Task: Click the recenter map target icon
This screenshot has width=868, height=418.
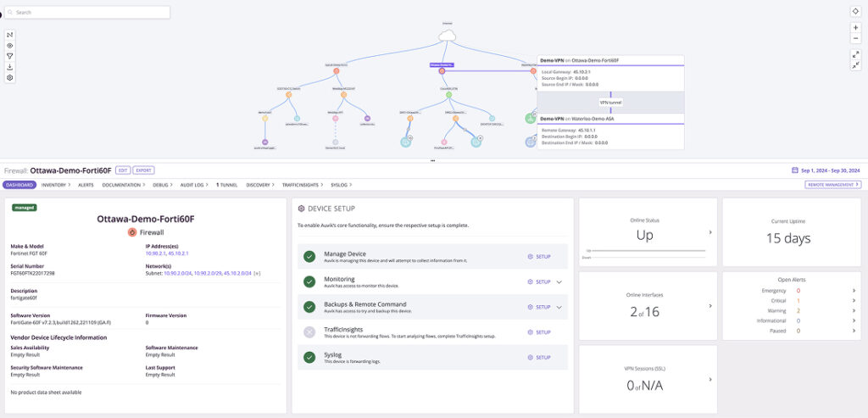Action: [856, 12]
